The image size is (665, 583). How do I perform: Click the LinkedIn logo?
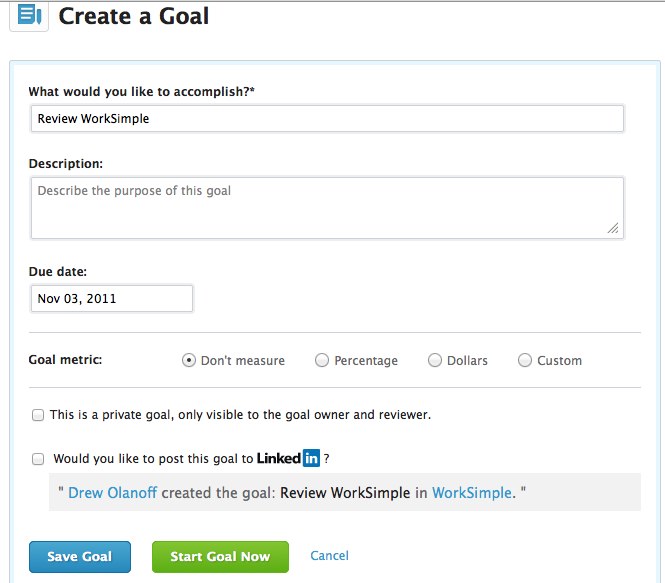click(288, 459)
